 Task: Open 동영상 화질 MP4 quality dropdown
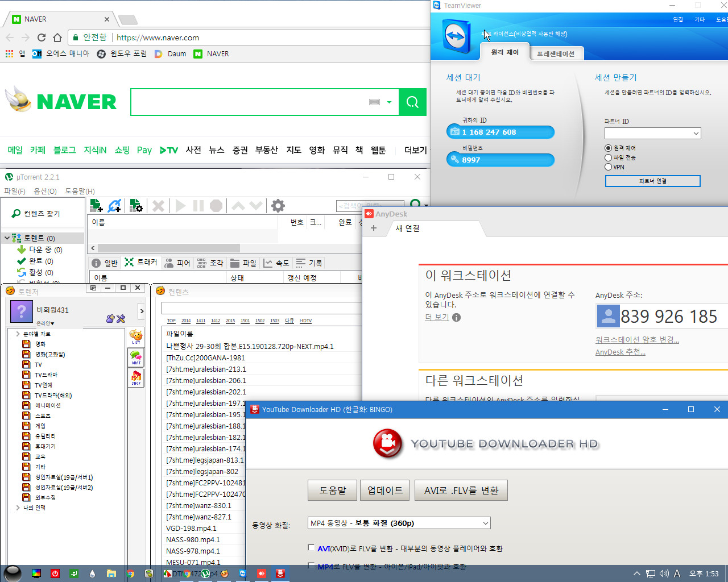click(x=399, y=523)
